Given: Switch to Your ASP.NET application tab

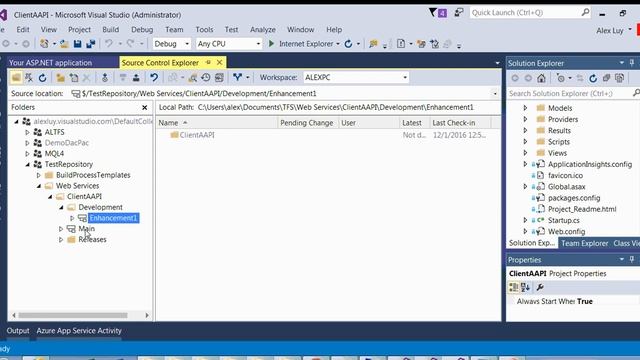Looking at the screenshot, I should coord(50,62).
